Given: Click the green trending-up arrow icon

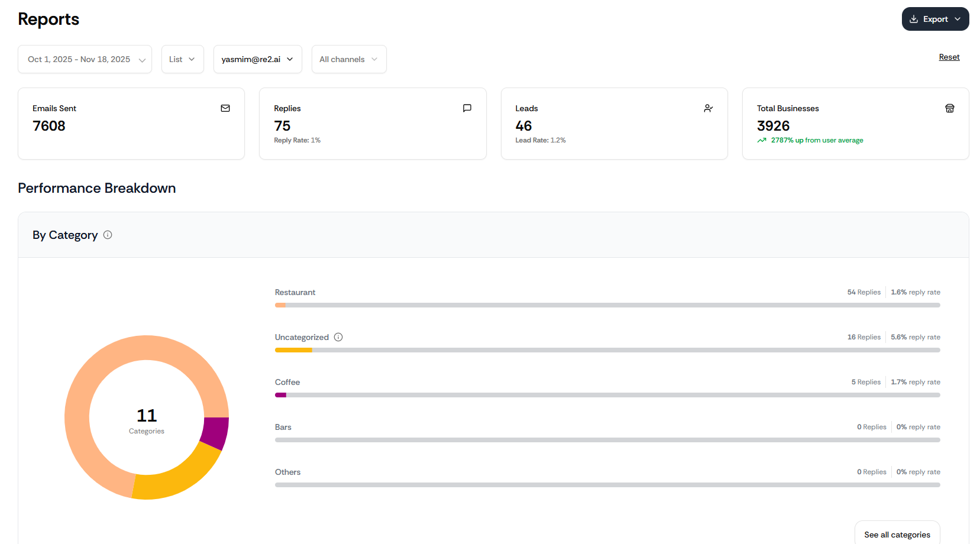Looking at the screenshot, I should coord(762,140).
